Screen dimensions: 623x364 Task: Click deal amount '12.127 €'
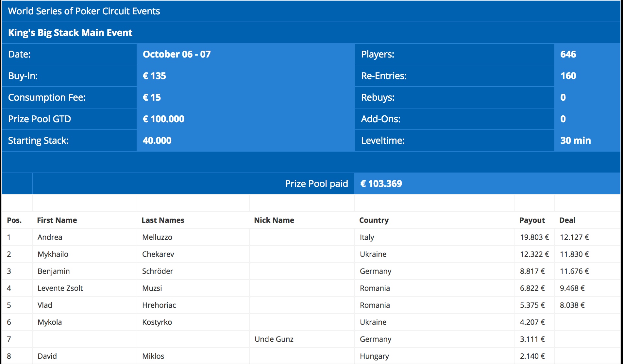coord(574,237)
